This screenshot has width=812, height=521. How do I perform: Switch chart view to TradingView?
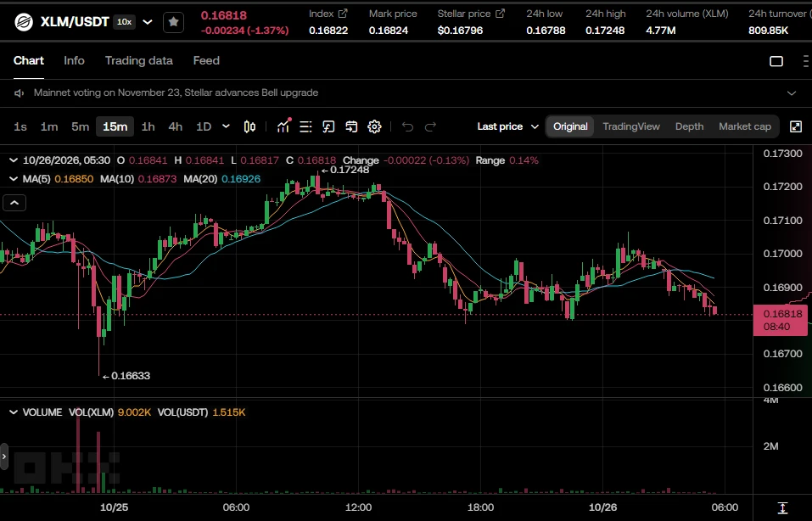tap(631, 126)
